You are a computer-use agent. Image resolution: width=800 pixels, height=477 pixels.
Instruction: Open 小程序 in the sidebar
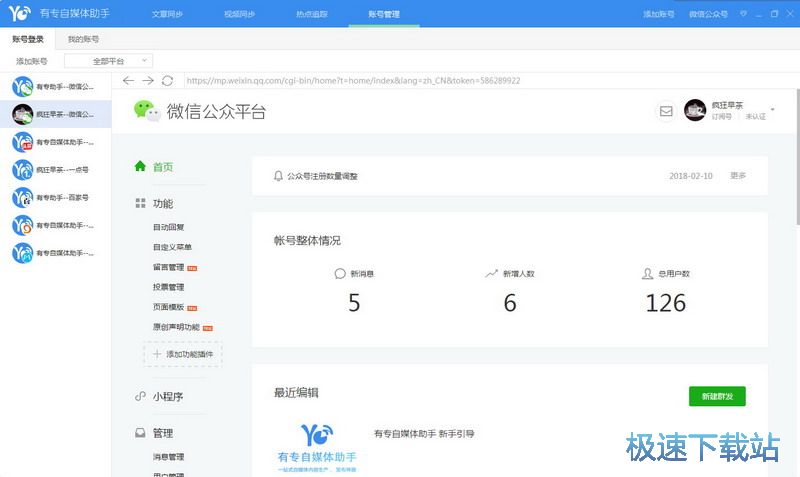[168, 396]
